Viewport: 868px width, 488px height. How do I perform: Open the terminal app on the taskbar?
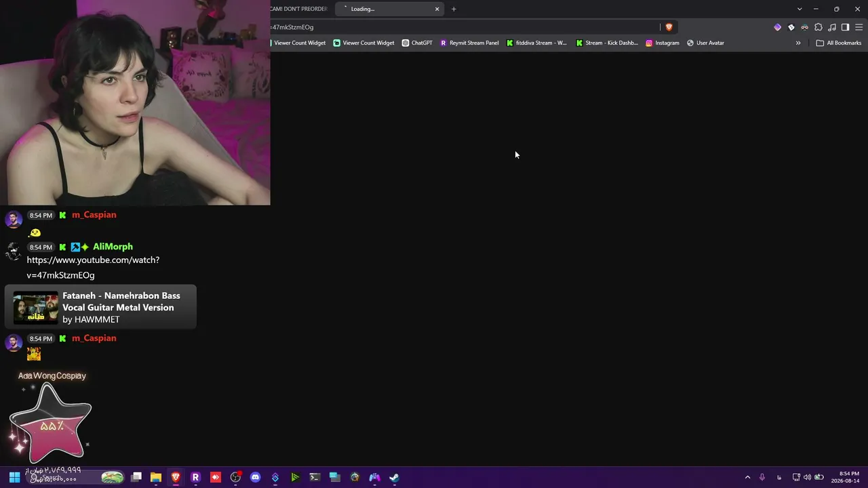click(315, 477)
